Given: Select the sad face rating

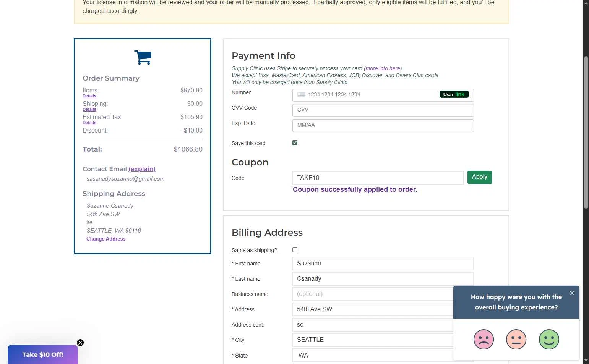Looking at the screenshot, I should point(484,339).
